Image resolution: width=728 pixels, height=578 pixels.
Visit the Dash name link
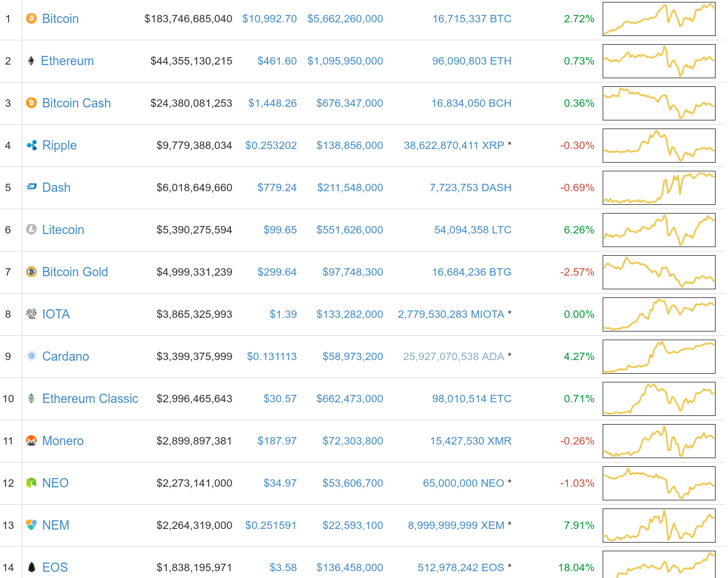pos(56,187)
